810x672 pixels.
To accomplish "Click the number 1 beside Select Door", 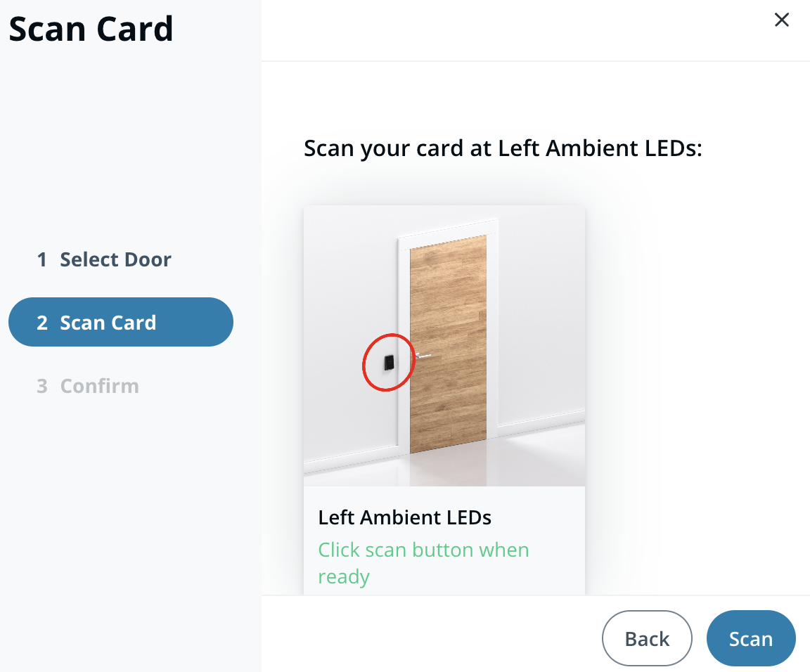I will pos(42,260).
